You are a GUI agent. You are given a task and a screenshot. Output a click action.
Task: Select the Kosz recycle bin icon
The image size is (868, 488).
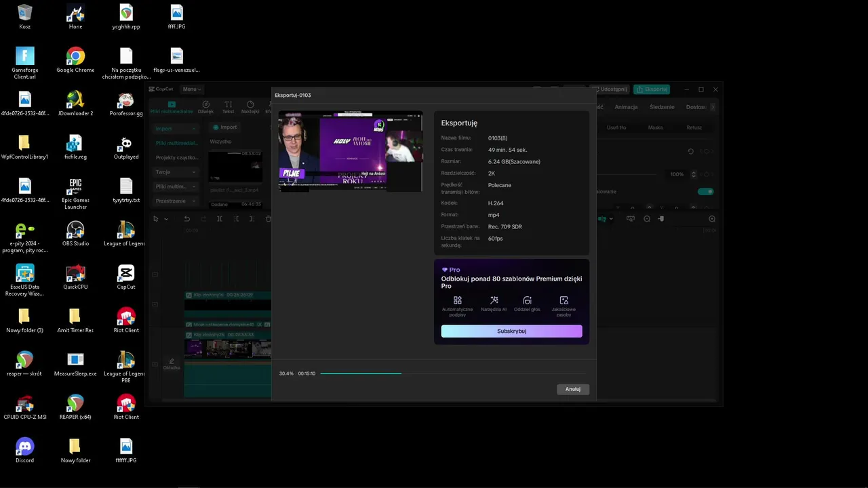point(25,17)
